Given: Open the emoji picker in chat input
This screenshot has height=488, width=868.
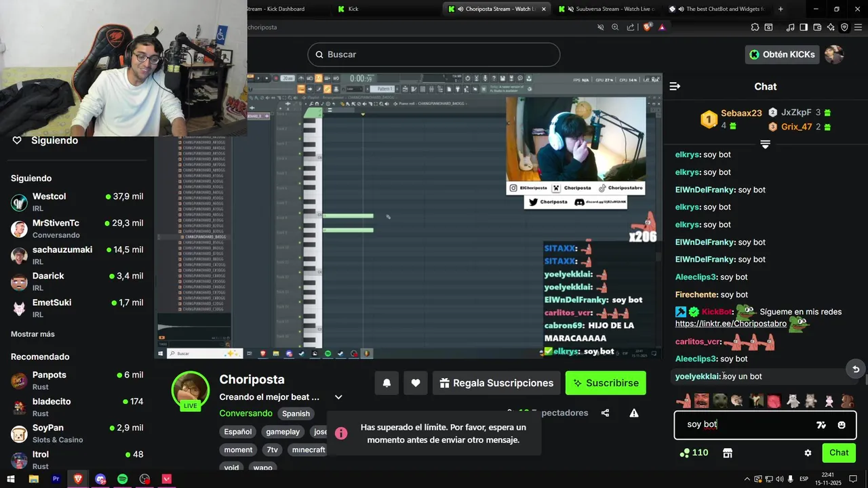Looking at the screenshot, I should click(x=842, y=425).
